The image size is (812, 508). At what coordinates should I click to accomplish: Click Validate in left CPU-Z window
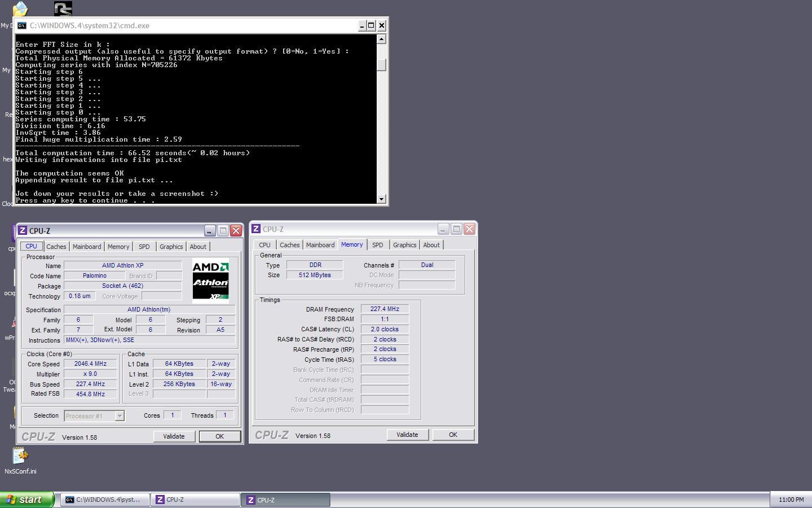coord(174,436)
